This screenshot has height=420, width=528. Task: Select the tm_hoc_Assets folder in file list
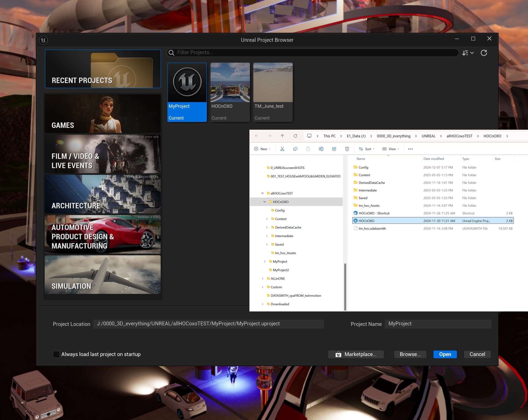(433, 206)
